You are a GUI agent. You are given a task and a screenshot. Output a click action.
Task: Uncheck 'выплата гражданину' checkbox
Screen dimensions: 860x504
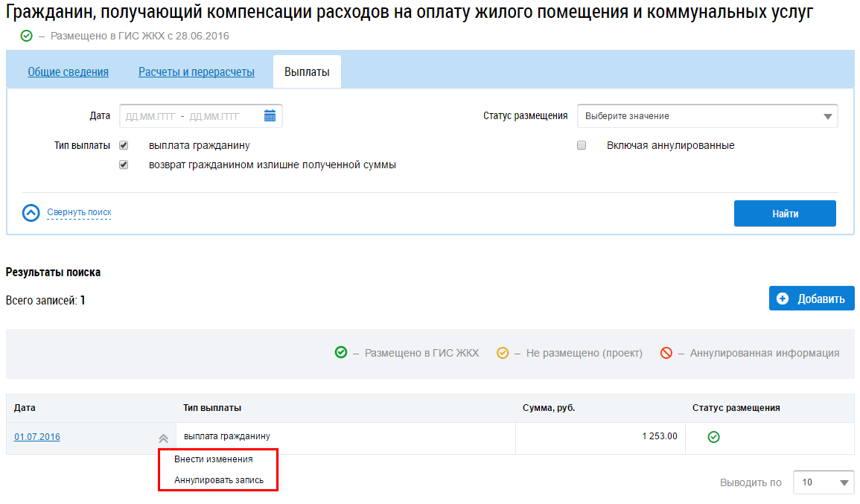[x=124, y=145]
